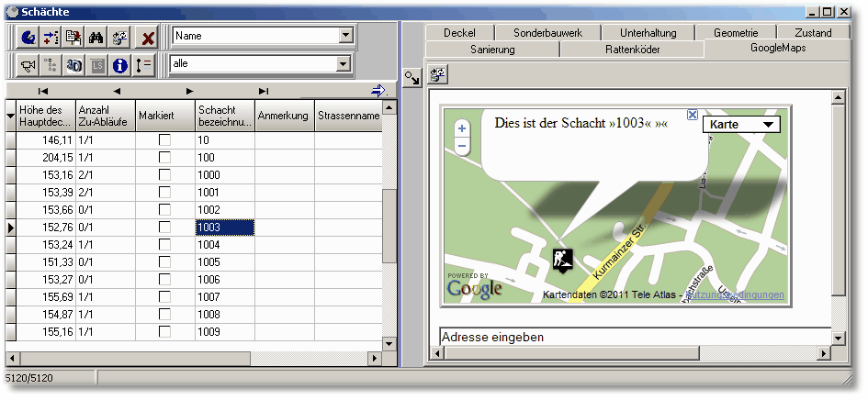The width and height of the screenshot is (868, 400).
Task: Open search with the binoculars icon
Action: point(96,38)
